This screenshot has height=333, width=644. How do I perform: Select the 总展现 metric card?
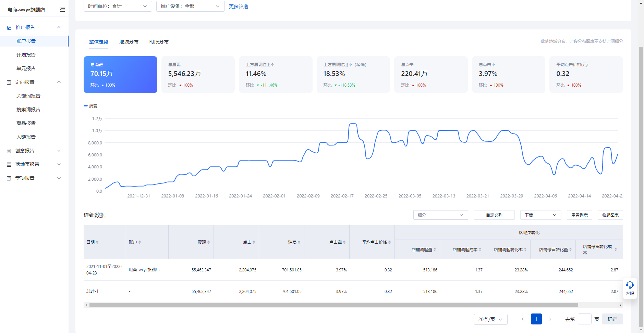coord(198,74)
